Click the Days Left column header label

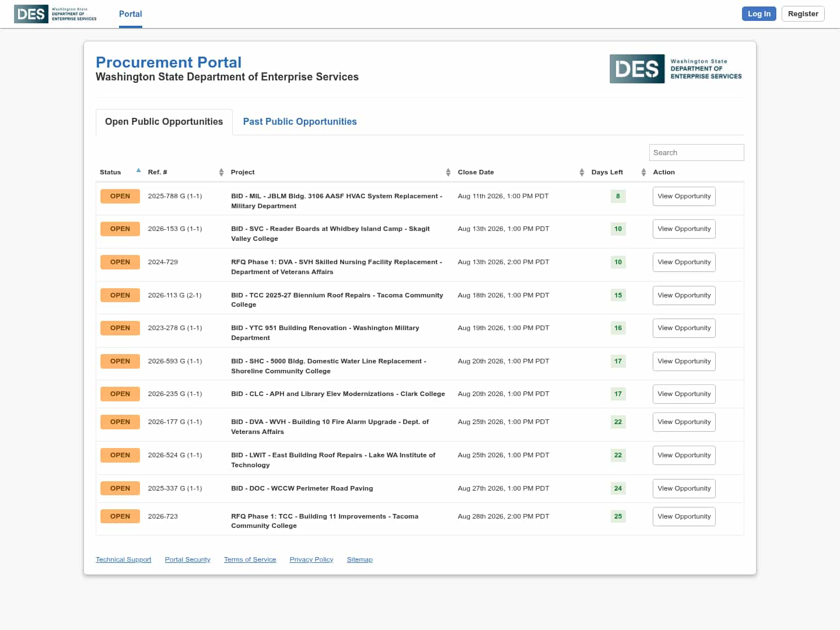pyautogui.click(x=607, y=172)
